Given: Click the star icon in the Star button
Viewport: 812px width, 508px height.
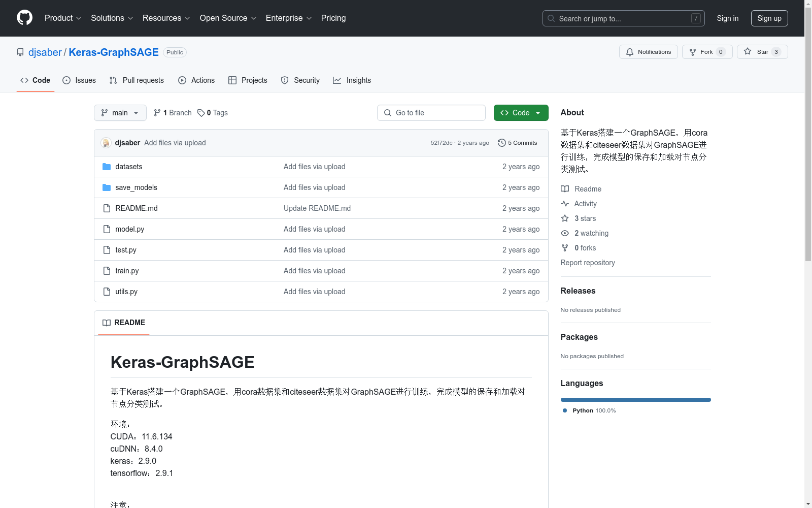Looking at the screenshot, I should click(748, 51).
